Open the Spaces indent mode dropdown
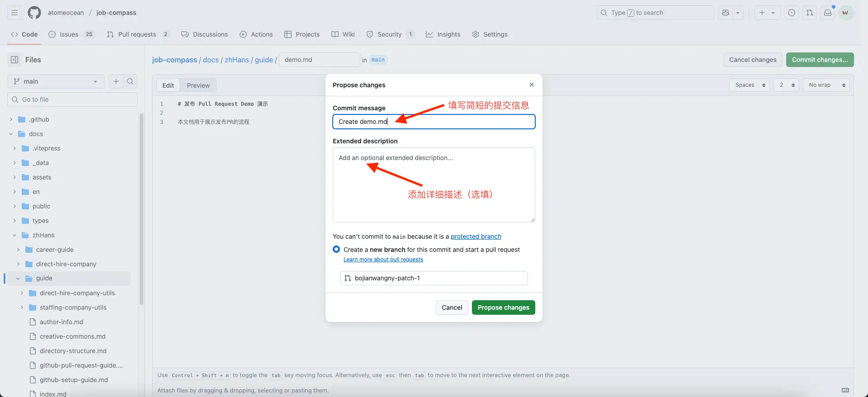The image size is (868, 397). tap(750, 85)
